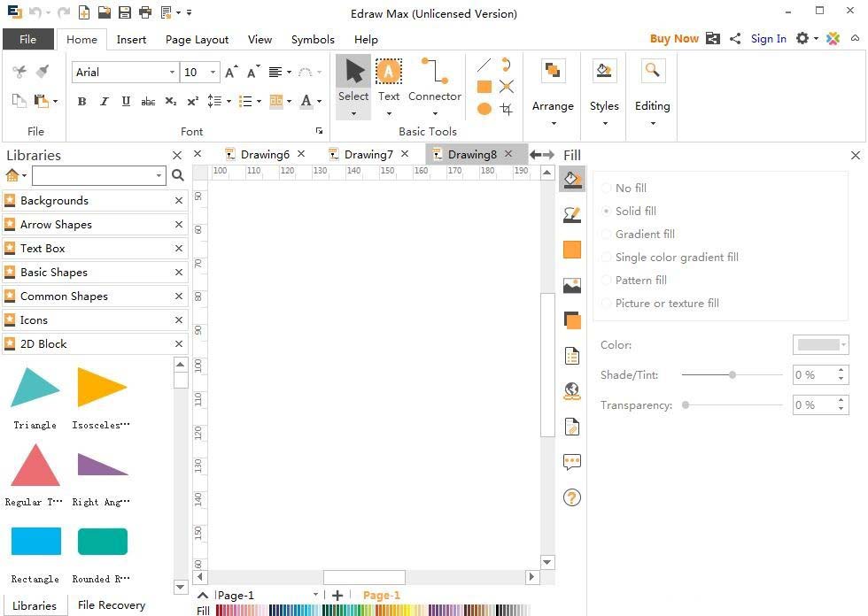Click the Sign In link

point(769,38)
